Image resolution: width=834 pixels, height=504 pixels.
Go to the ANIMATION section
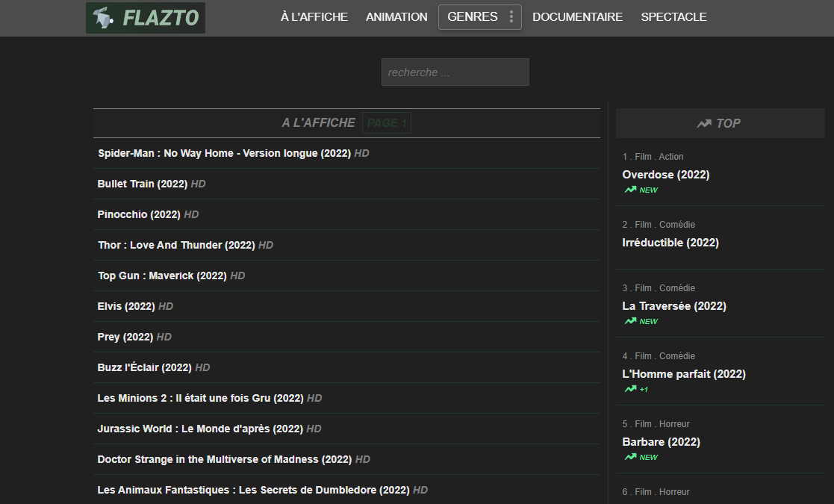[396, 17]
